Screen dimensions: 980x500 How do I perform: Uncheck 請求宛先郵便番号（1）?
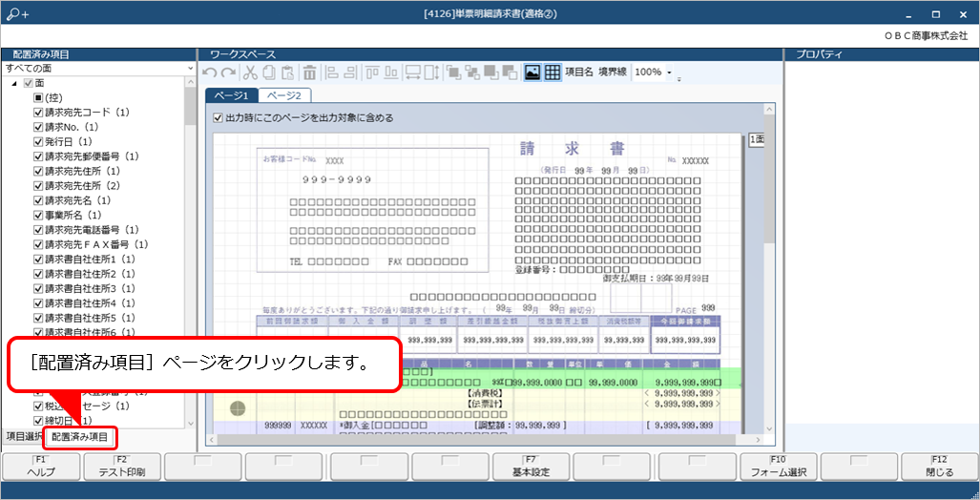(x=37, y=156)
